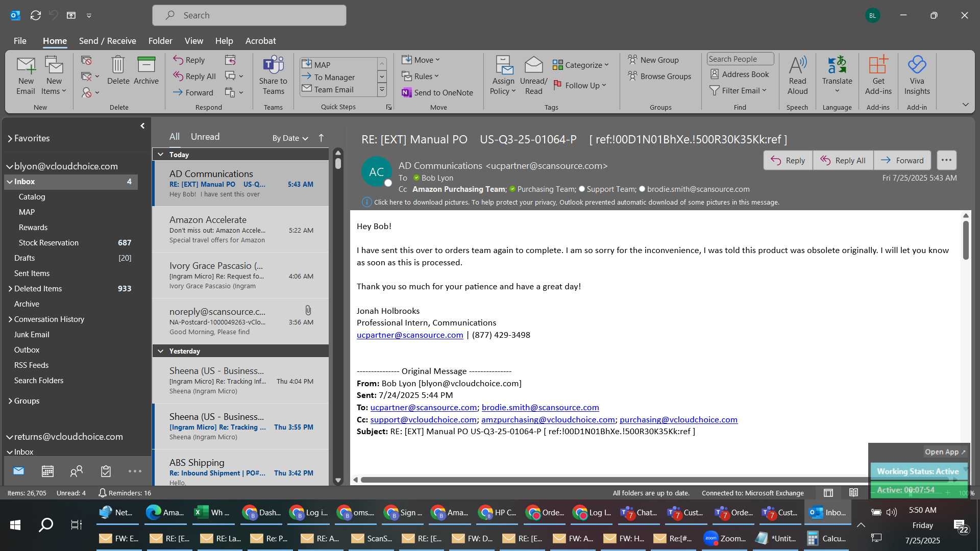
Task: Click support@vcloudchoice.com link
Action: 423,420
